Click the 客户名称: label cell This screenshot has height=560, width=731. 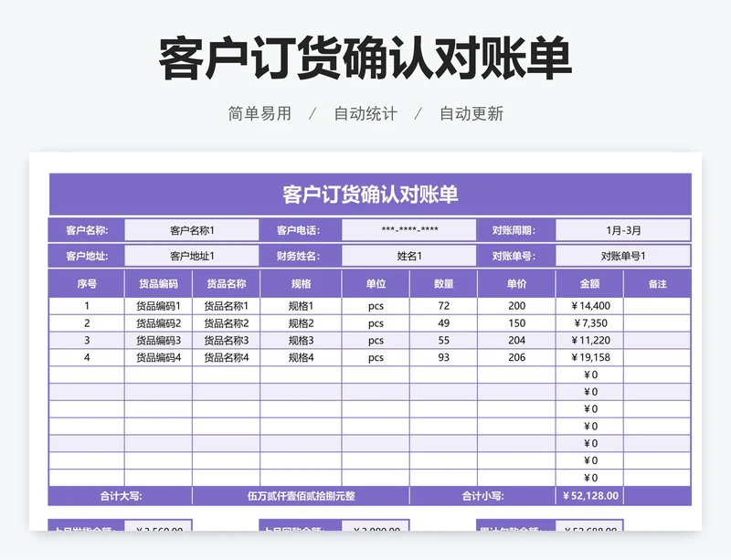[x=87, y=230]
